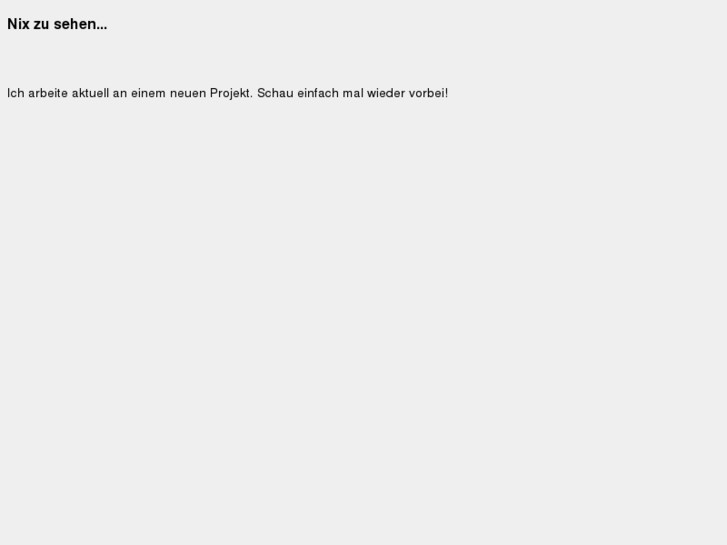Click the word 'arbeite' in the paragraph
The width and height of the screenshot is (727, 545).
click(48, 93)
